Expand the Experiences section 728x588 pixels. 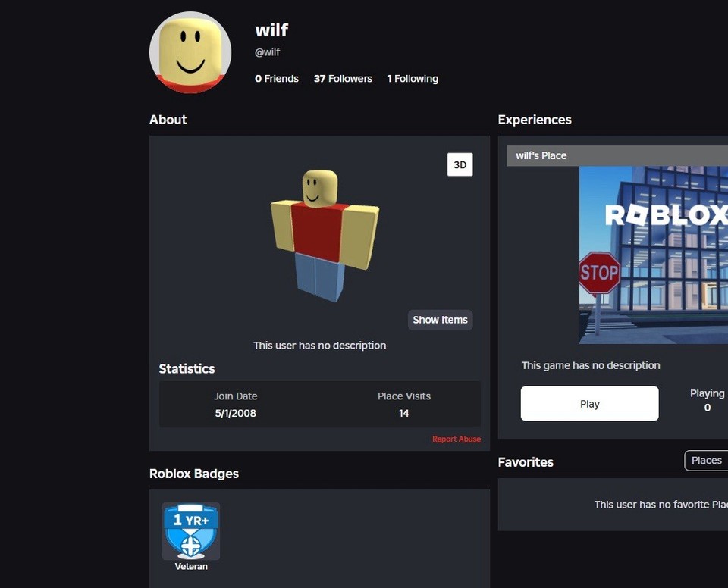pyautogui.click(x=535, y=120)
